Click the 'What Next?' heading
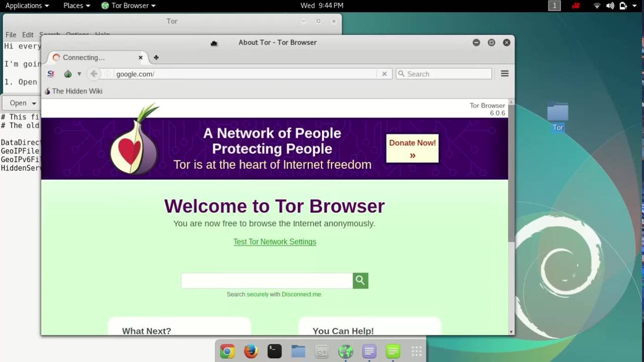644x362 pixels. click(x=146, y=331)
